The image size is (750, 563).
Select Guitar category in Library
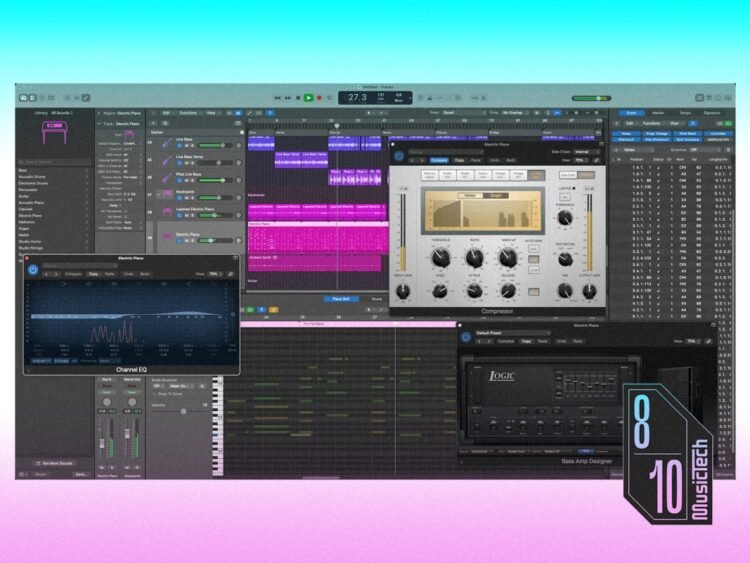click(54, 196)
